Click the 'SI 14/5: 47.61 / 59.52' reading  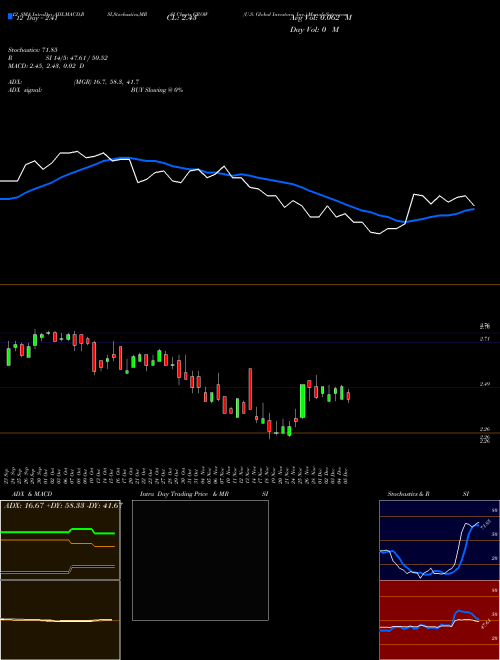click(x=77, y=58)
